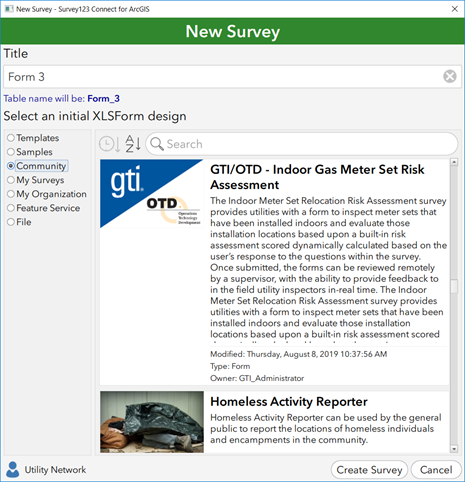
Task: Pick the File radio option
Action: pyautogui.click(x=19, y=222)
